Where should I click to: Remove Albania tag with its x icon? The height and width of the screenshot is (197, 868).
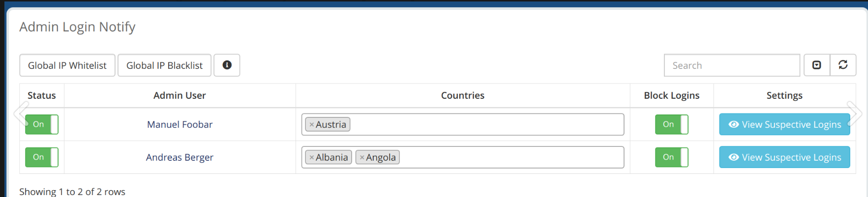click(x=312, y=158)
